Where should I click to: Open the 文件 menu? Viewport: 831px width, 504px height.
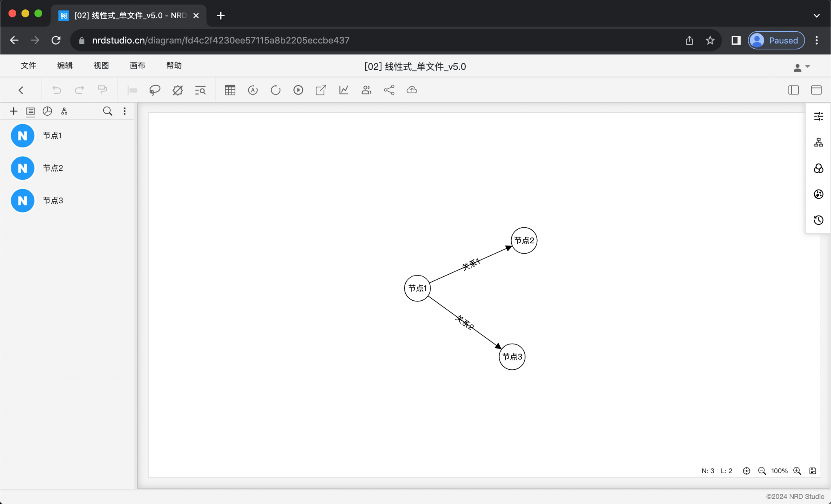tap(28, 66)
